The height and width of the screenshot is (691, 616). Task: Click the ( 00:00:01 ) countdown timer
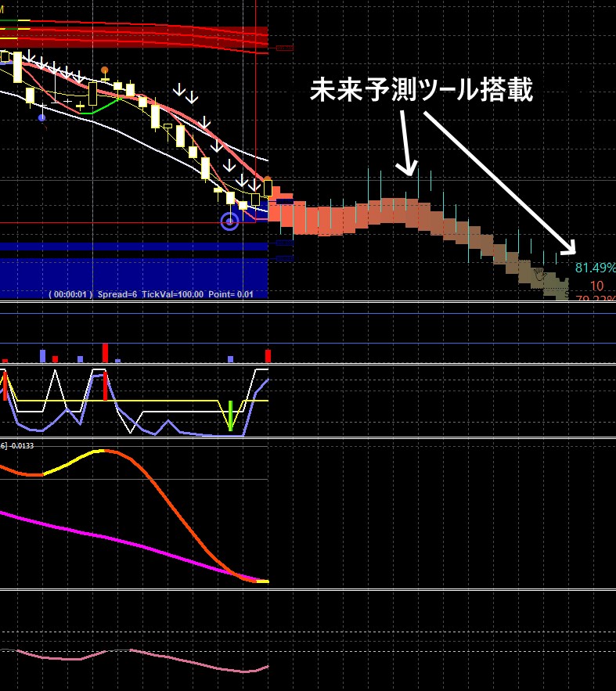tap(70, 294)
